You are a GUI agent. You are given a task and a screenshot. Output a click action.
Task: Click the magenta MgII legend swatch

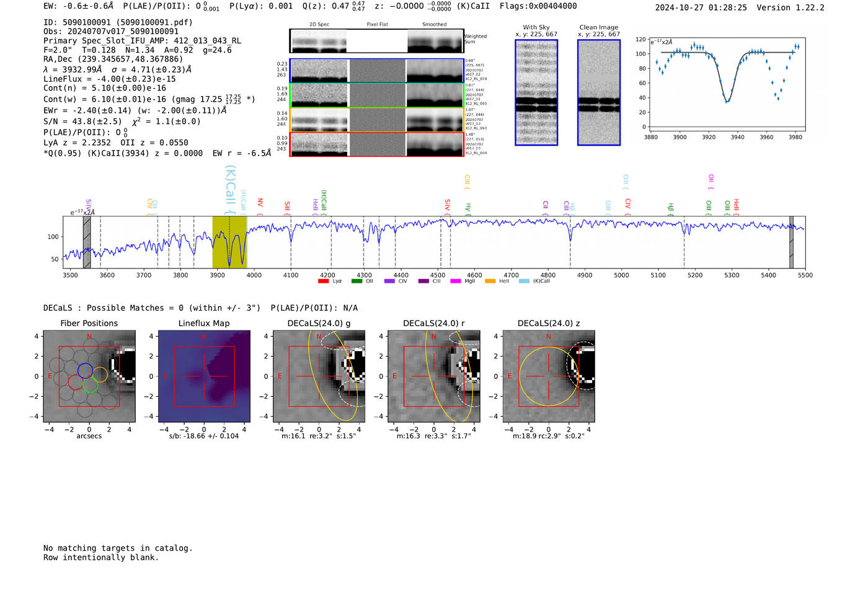[x=456, y=281]
